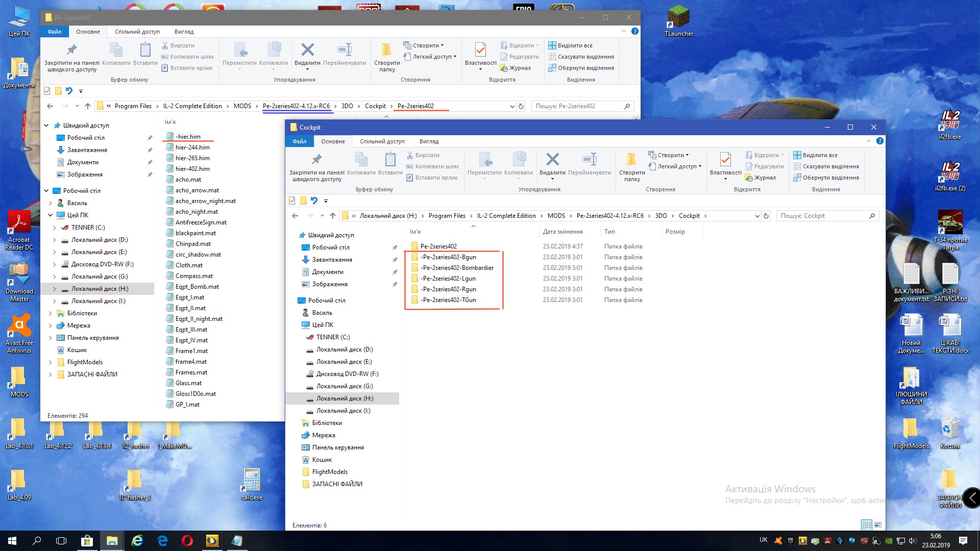Screen dimensions: 980x551
Task: Click refresh icon beside Cockpit address bar
Action: tap(766, 216)
